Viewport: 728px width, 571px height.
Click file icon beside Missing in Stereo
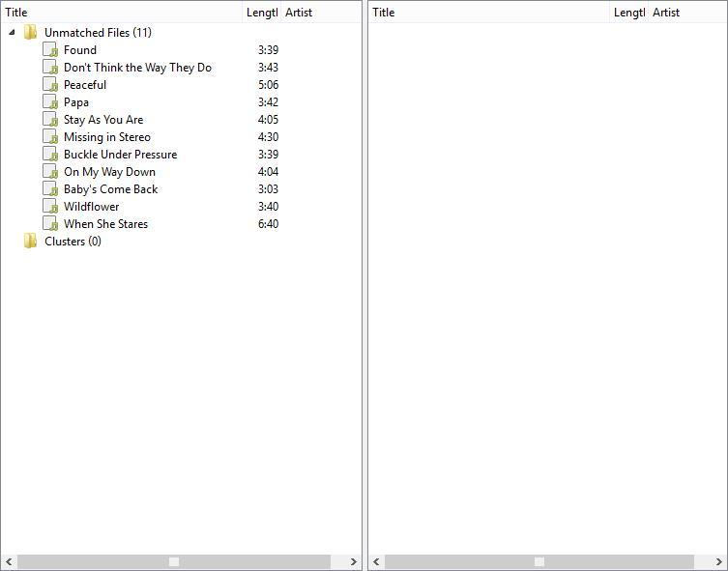[x=50, y=137]
